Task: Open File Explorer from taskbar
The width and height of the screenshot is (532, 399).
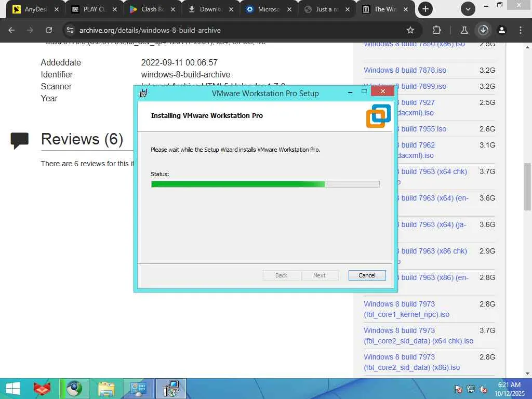Action: pyautogui.click(x=106, y=389)
